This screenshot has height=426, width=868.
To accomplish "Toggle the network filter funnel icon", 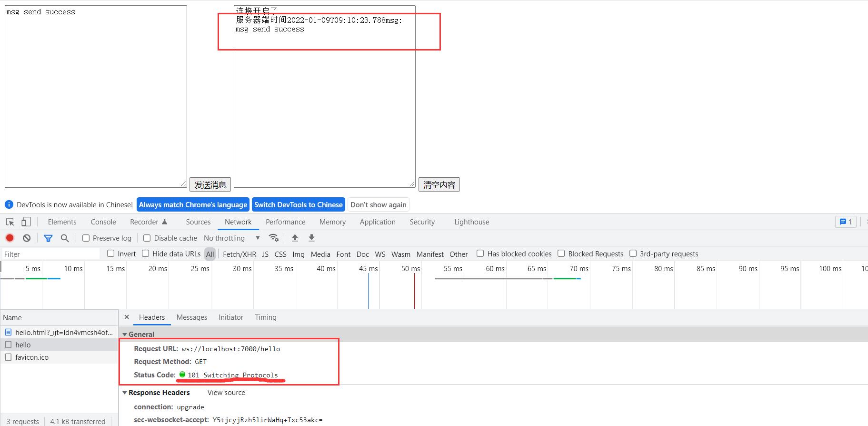I will pos(48,238).
